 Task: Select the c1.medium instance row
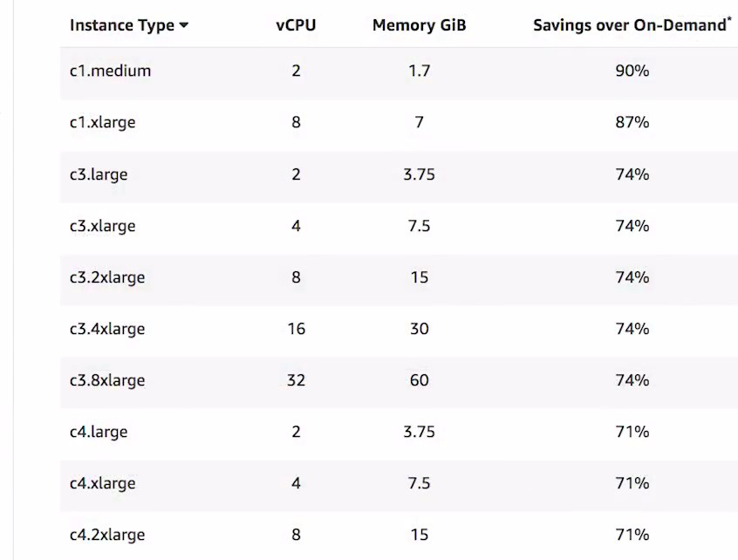coord(110,71)
